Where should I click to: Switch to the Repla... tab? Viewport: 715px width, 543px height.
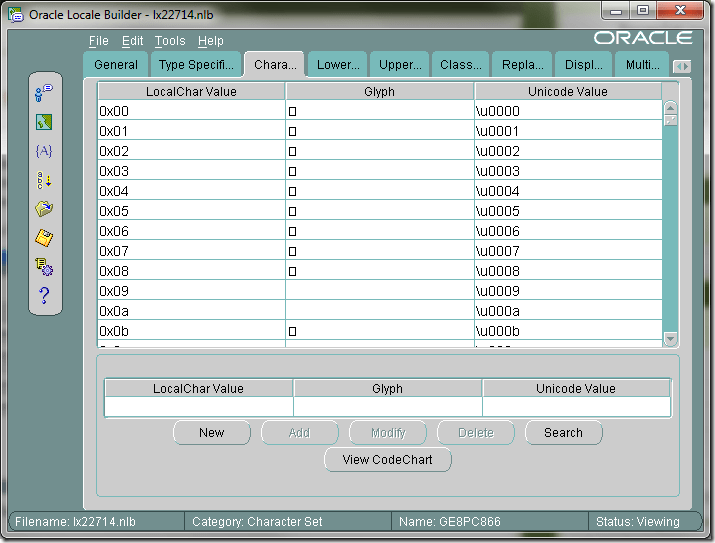[x=522, y=65]
